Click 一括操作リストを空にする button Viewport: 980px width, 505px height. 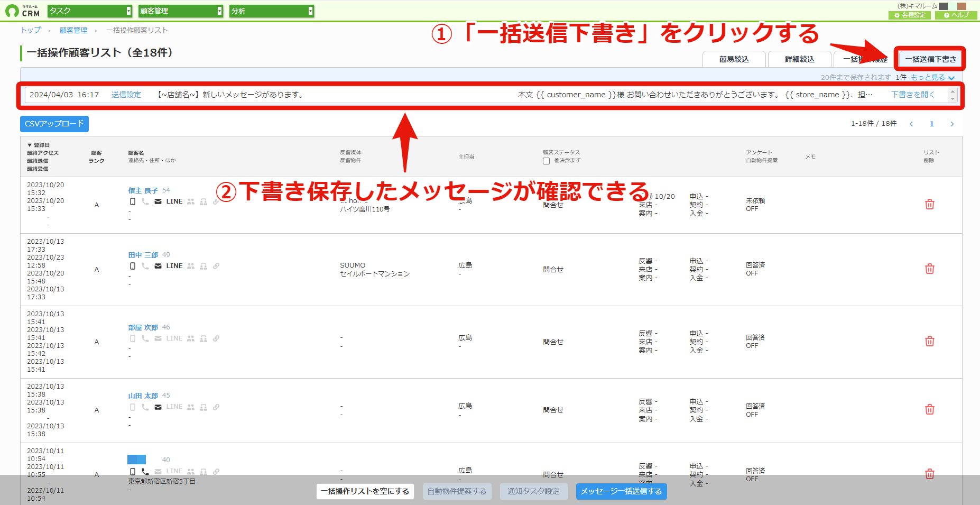point(365,491)
